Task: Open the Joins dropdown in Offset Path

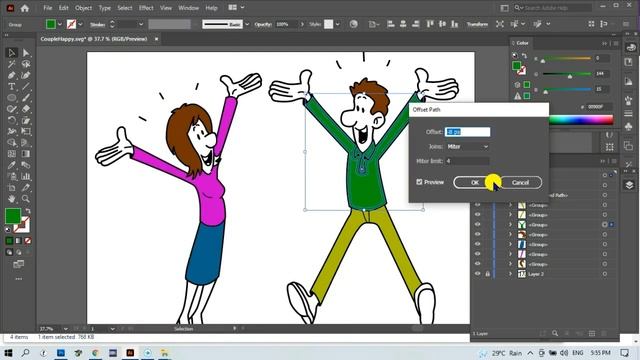Action: click(467, 147)
